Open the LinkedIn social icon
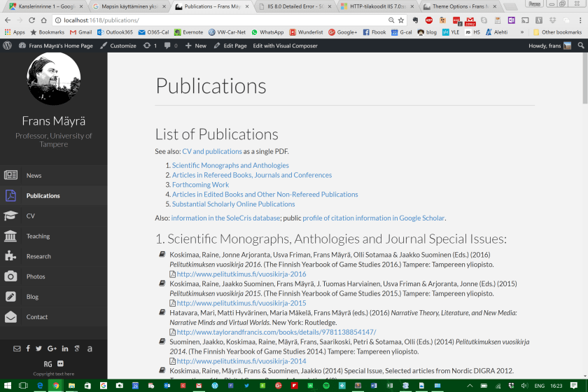 pyautogui.click(x=65, y=348)
